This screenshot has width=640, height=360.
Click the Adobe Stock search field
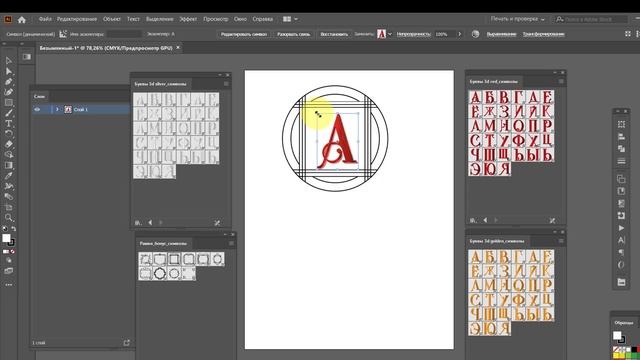[591, 19]
